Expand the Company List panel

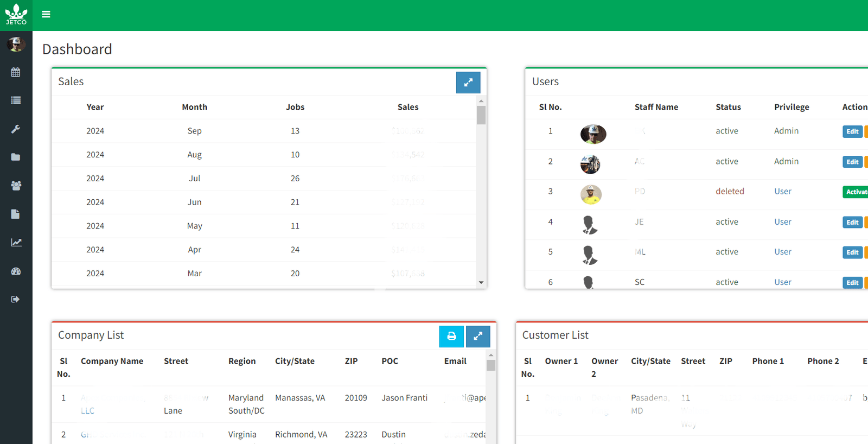point(477,337)
